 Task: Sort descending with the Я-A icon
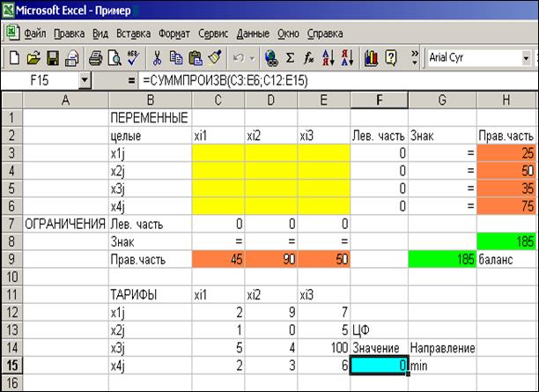(347, 58)
